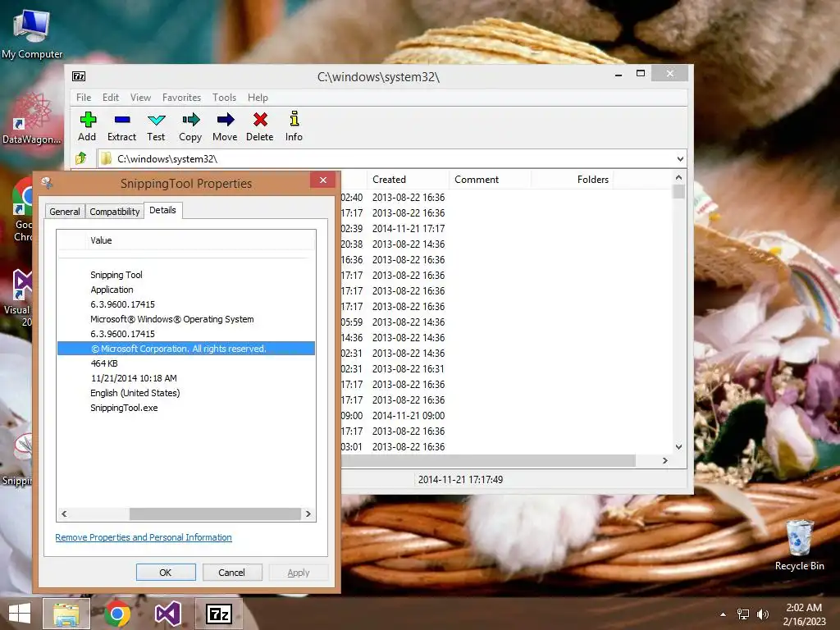
Task: Switch to the General tab
Action: pyautogui.click(x=65, y=212)
